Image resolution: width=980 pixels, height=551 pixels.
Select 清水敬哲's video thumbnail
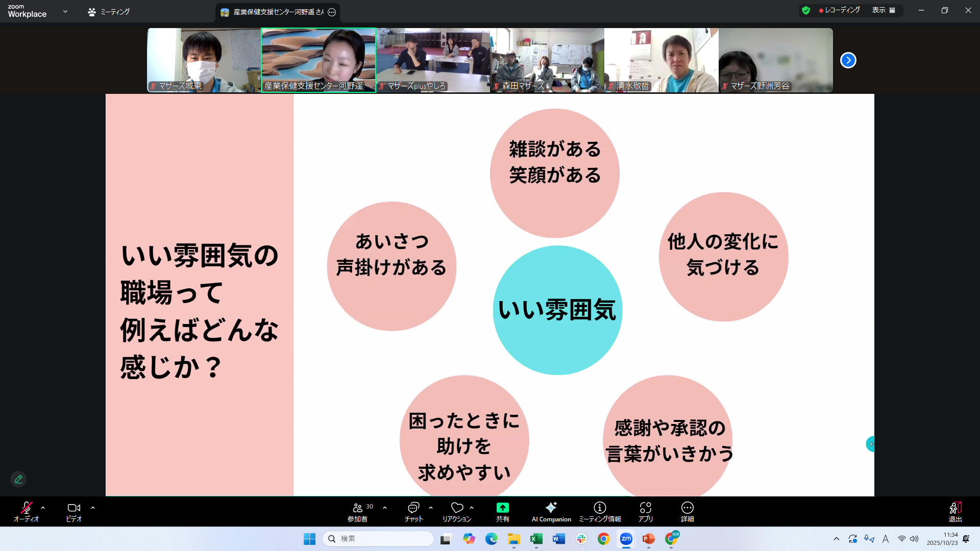[661, 60]
